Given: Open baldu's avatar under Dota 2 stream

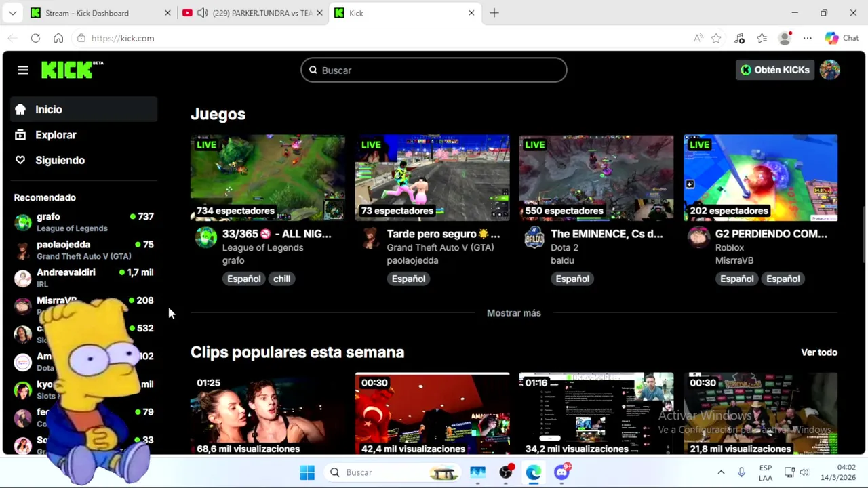Looking at the screenshot, I should 534,238.
